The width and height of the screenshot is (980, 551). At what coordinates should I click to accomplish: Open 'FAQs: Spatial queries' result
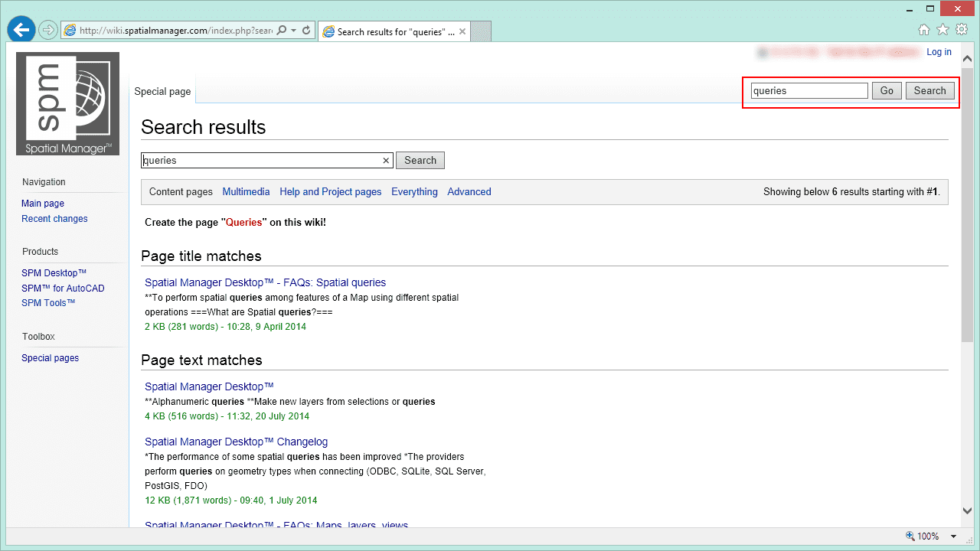pyautogui.click(x=265, y=282)
